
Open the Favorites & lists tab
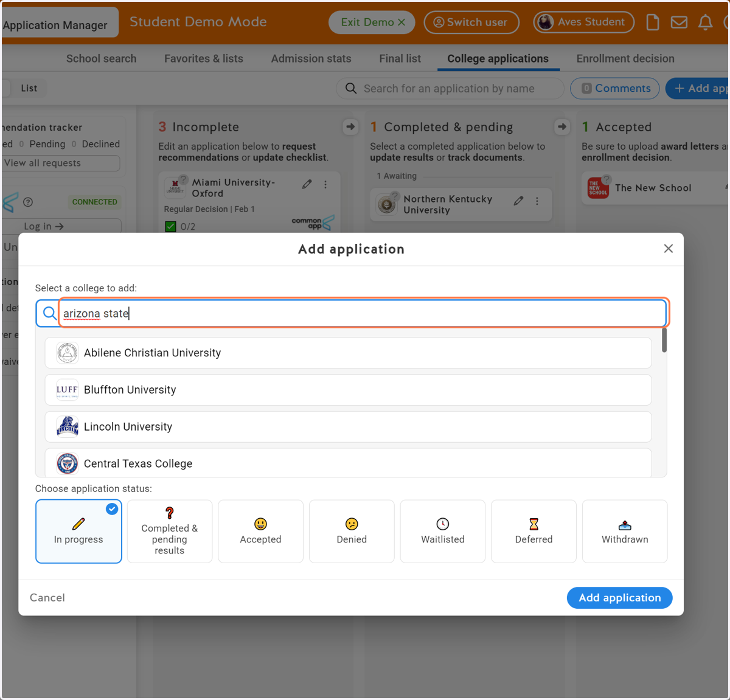pyautogui.click(x=204, y=58)
